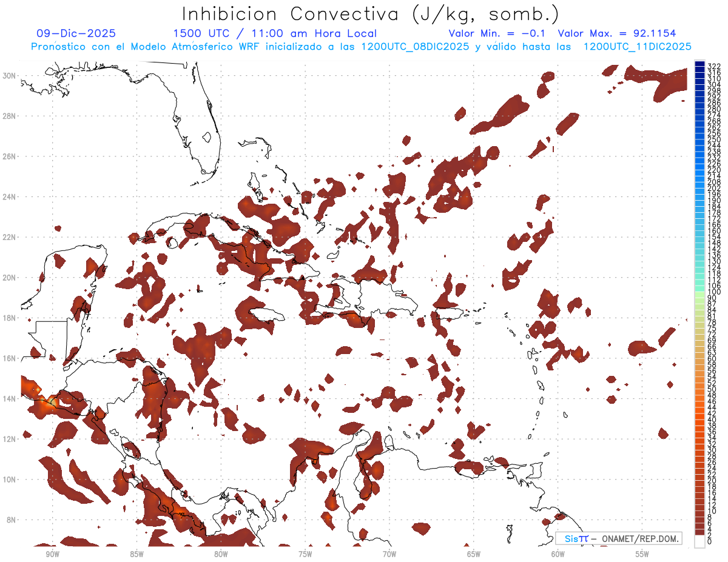Click the "0" value on the colorbar

pyautogui.click(x=710, y=541)
